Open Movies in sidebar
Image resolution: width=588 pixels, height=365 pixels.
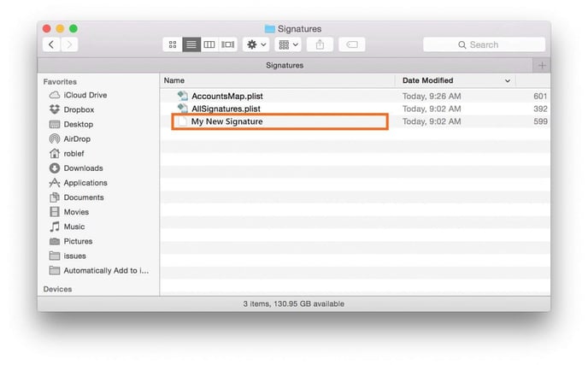point(76,212)
